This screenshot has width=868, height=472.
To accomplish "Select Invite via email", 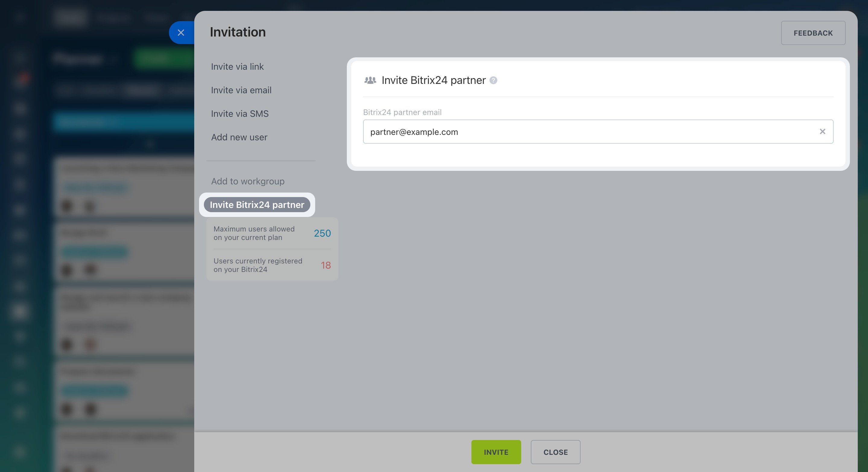I will pyautogui.click(x=241, y=90).
